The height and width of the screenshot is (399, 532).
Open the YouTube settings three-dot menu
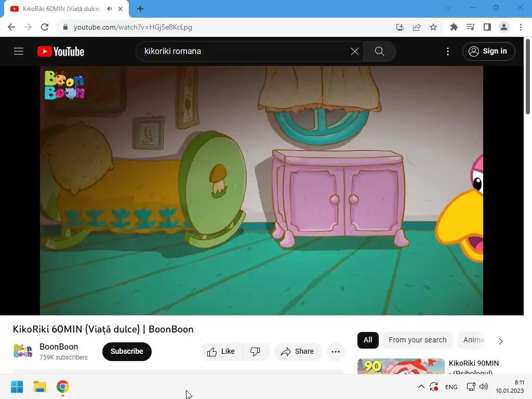pyautogui.click(x=448, y=51)
